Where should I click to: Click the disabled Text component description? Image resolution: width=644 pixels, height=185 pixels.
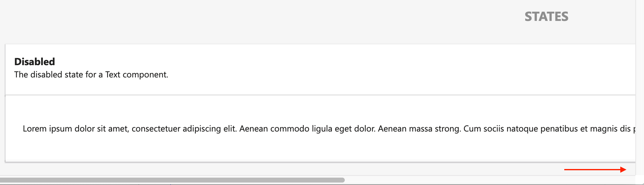click(x=91, y=74)
